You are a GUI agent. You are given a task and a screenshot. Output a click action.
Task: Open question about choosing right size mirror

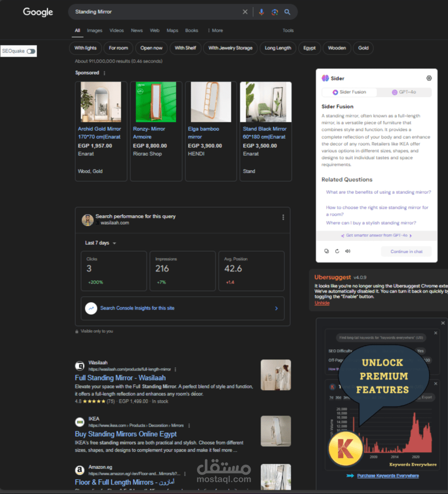point(377,211)
